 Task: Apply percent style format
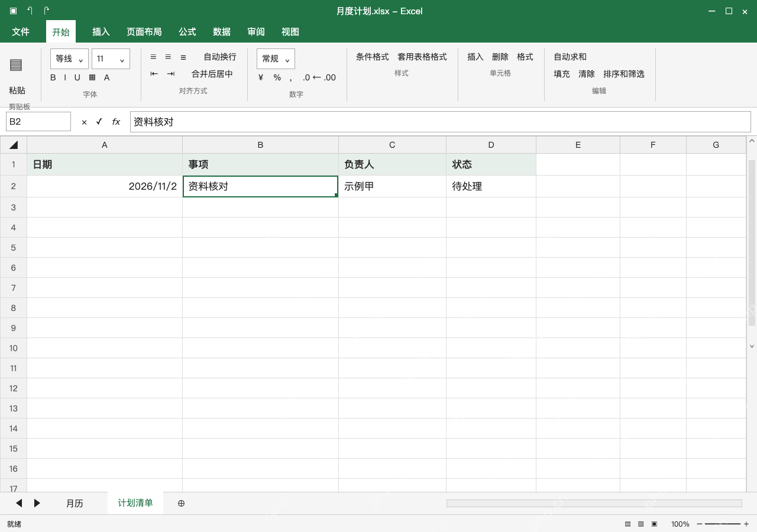coord(277,77)
